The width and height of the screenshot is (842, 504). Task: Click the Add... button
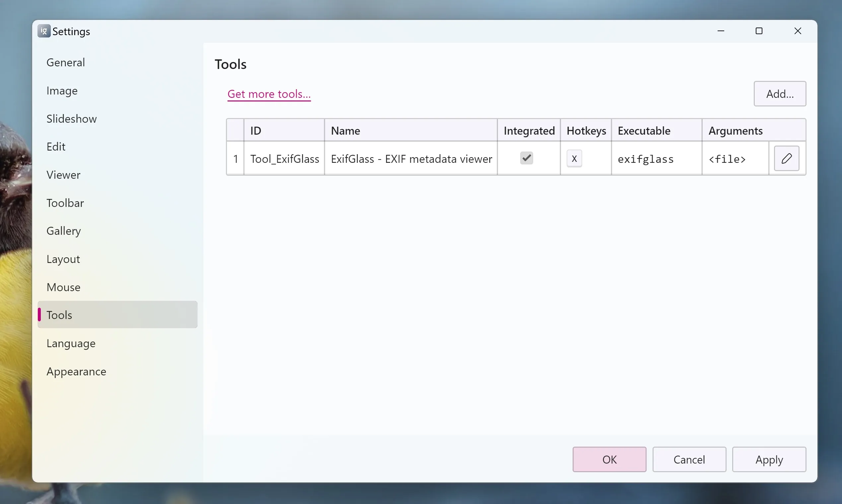(x=780, y=94)
